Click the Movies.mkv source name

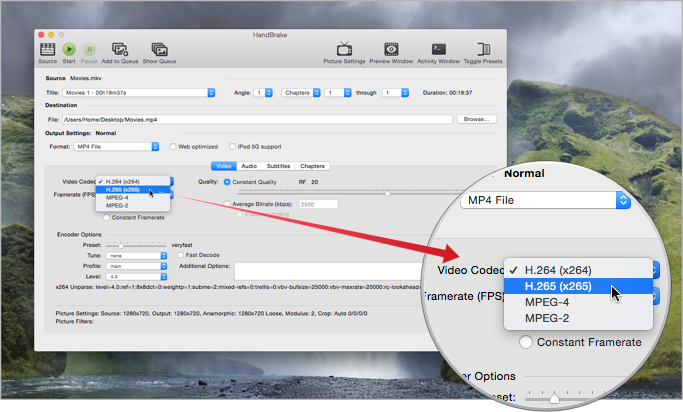click(86, 78)
